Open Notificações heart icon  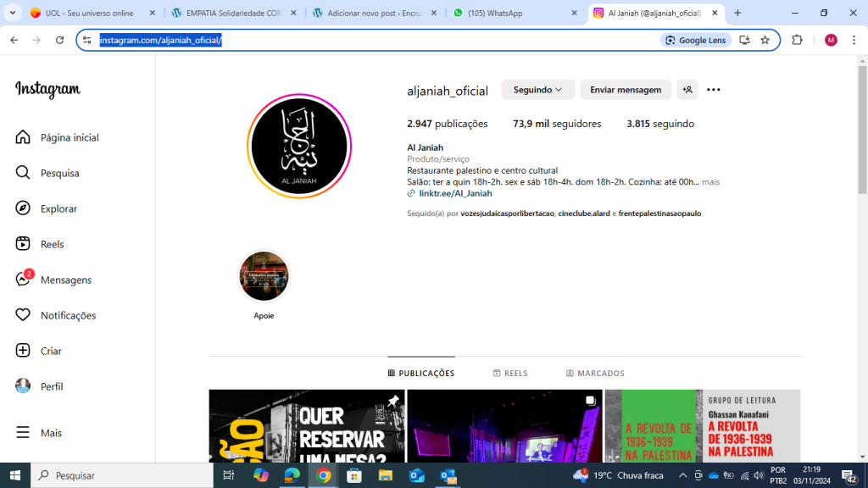24,315
